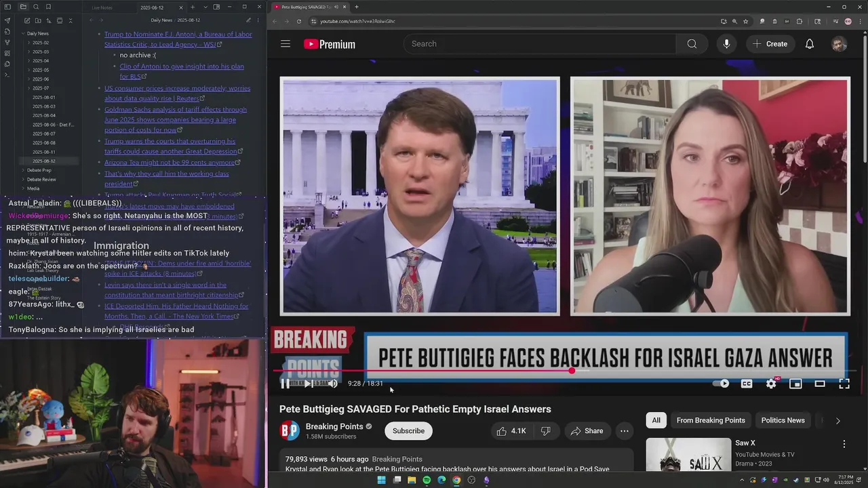
Task: Pause the YouTube video
Action: [x=285, y=384]
